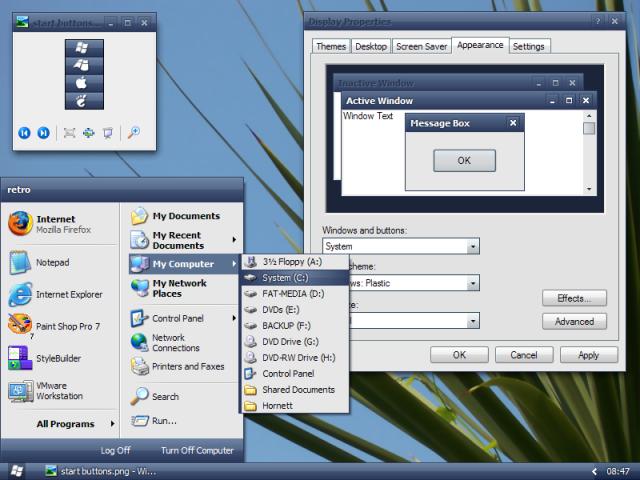Image resolution: width=640 pixels, height=480 pixels.
Task: Open 3½ Floppy (A:) drive
Action: (295, 262)
